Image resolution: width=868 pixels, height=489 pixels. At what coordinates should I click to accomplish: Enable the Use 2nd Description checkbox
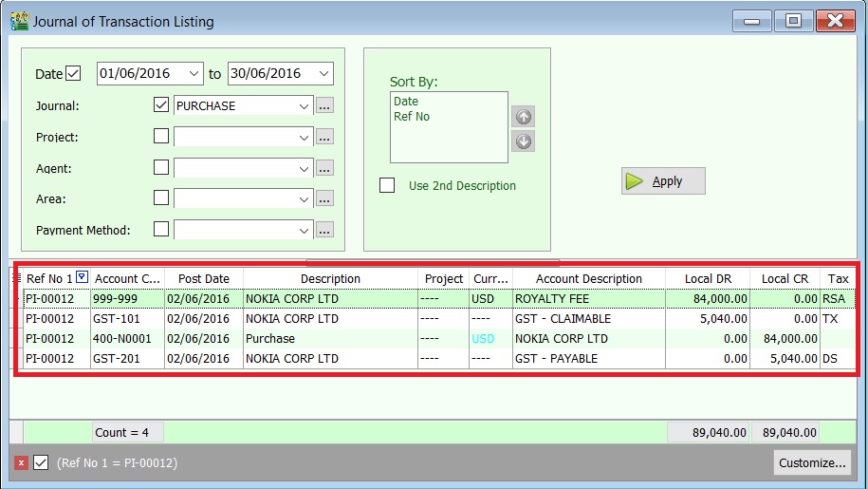(387, 185)
